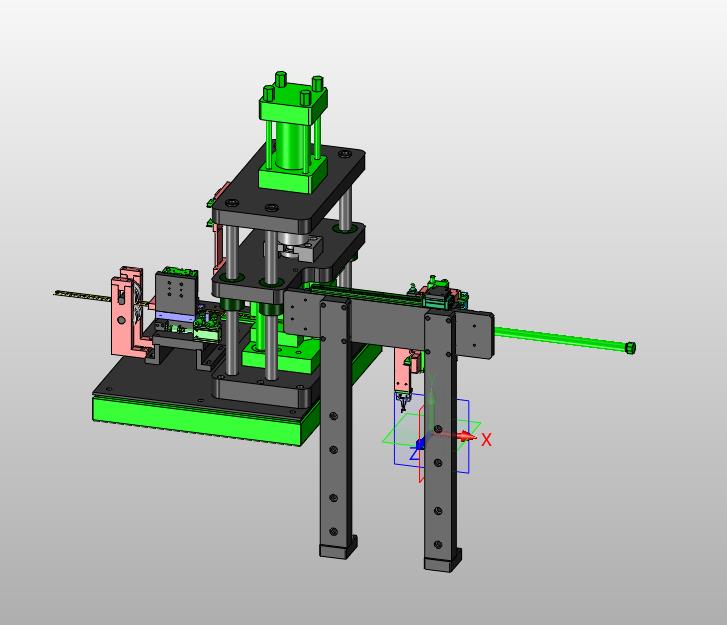Click the foot block of the left leg
727x625 pixels.
(x=338, y=548)
